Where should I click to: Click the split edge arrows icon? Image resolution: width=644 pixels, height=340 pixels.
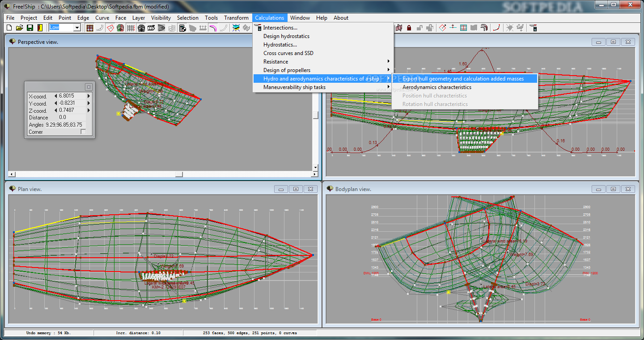453,28
